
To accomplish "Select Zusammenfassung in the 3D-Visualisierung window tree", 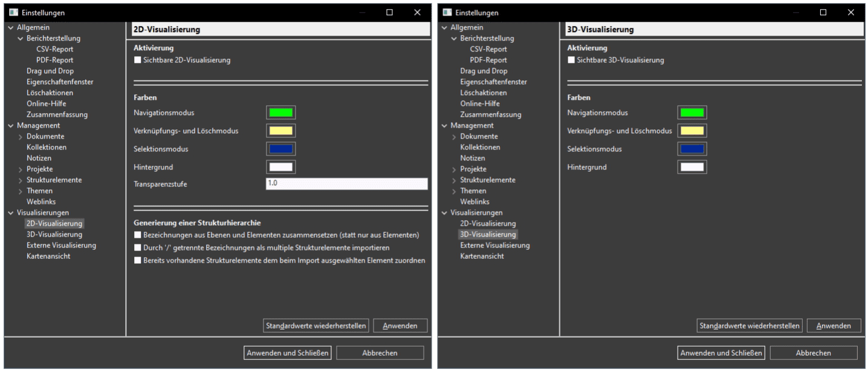I will (x=491, y=115).
